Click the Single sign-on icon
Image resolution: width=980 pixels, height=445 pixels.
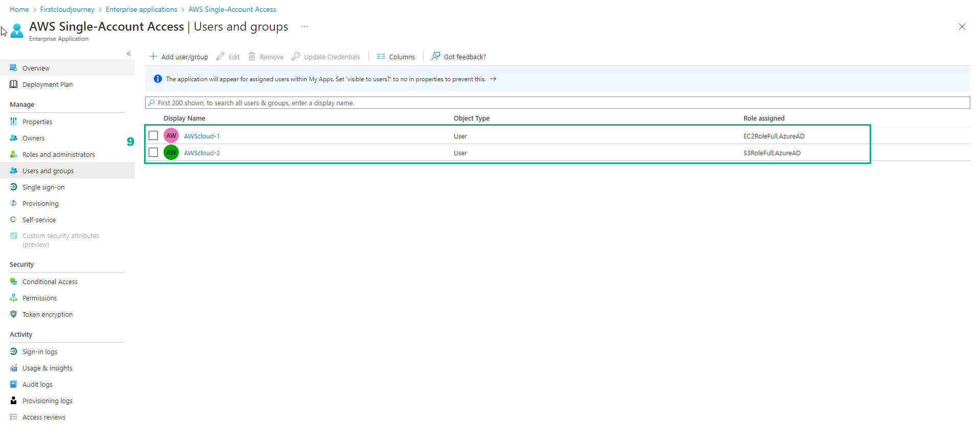click(x=13, y=187)
